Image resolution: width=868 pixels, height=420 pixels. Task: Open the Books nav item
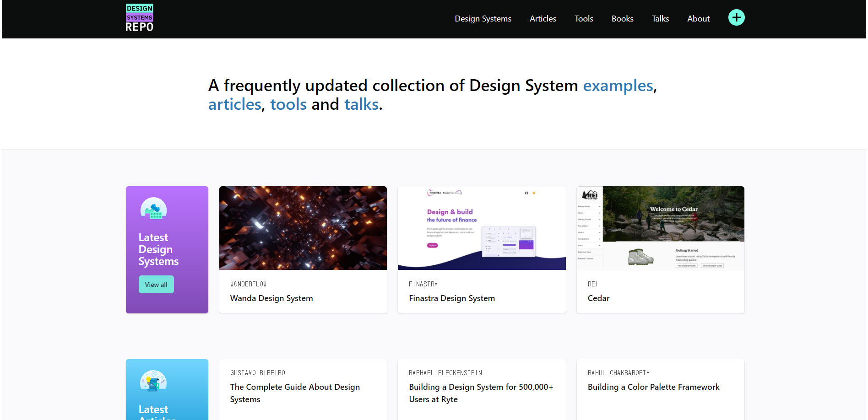click(623, 19)
